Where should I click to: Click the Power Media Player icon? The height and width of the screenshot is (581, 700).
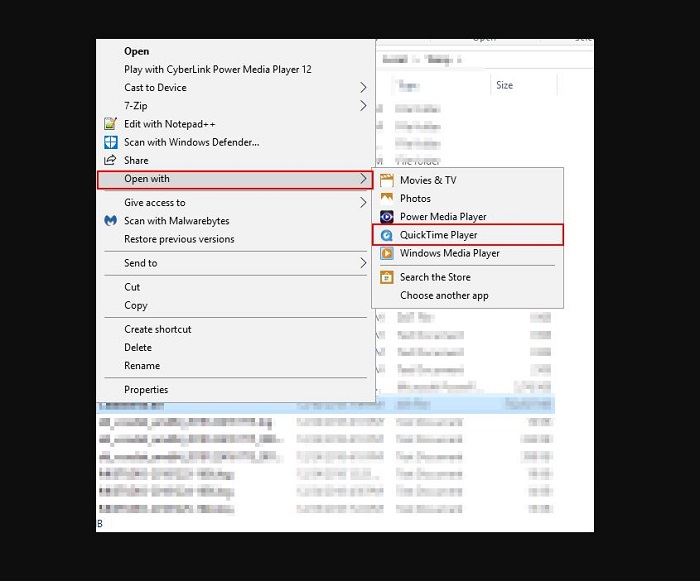coord(387,217)
